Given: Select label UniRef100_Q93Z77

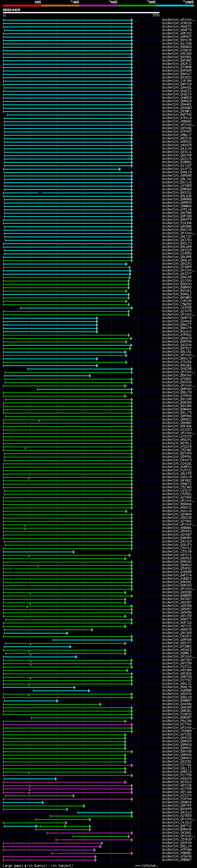Looking at the screenshot, I should (177, 274).
